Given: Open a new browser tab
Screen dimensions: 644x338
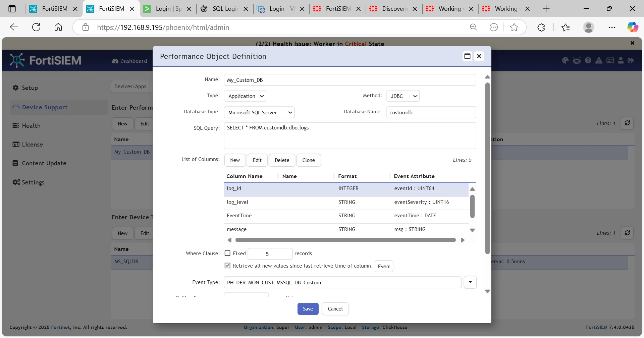Looking at the screenshot, I should point(546,9).
